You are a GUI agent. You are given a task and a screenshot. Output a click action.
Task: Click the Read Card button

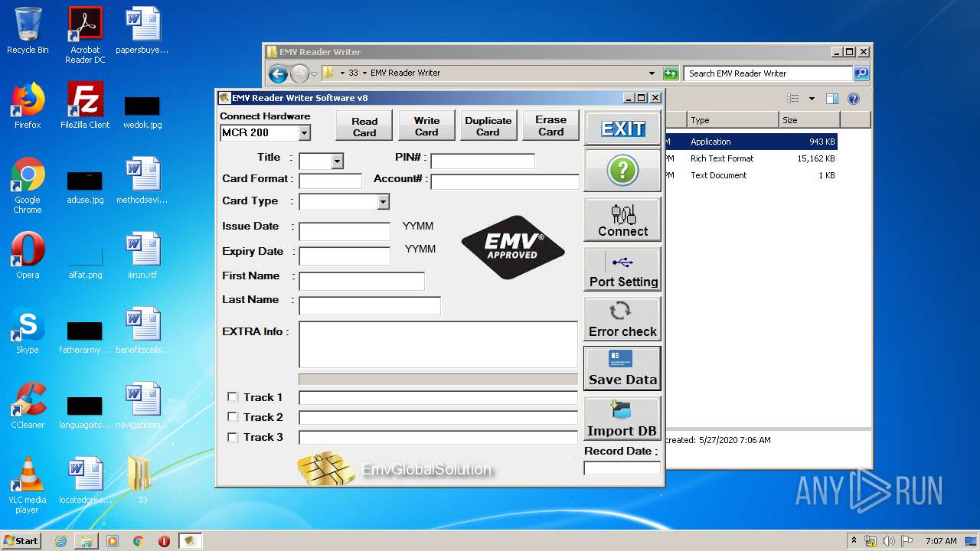tap(364, 126)
